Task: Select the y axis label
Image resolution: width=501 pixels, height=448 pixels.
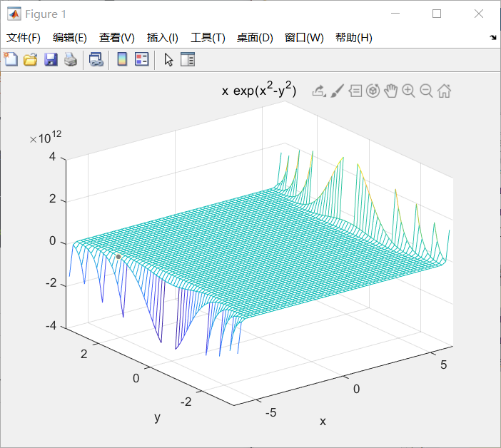Action: point(157,417)
